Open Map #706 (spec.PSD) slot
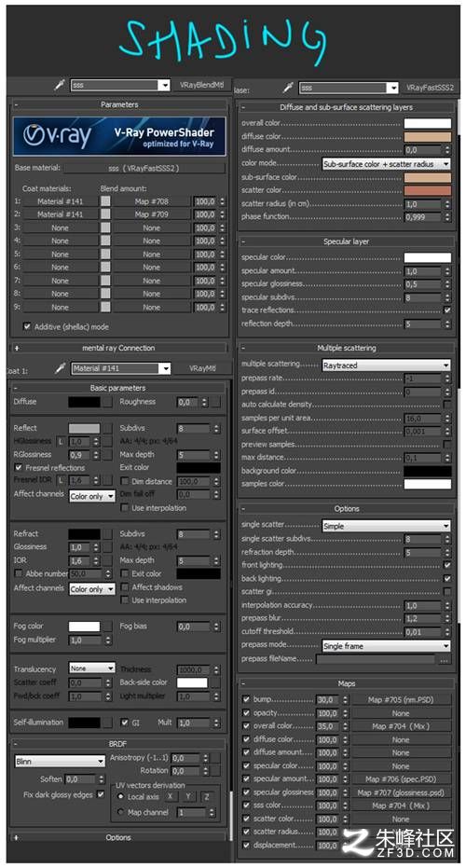This screenshot has width=466, height=868. pyautogui.click(x=401, y=779)
